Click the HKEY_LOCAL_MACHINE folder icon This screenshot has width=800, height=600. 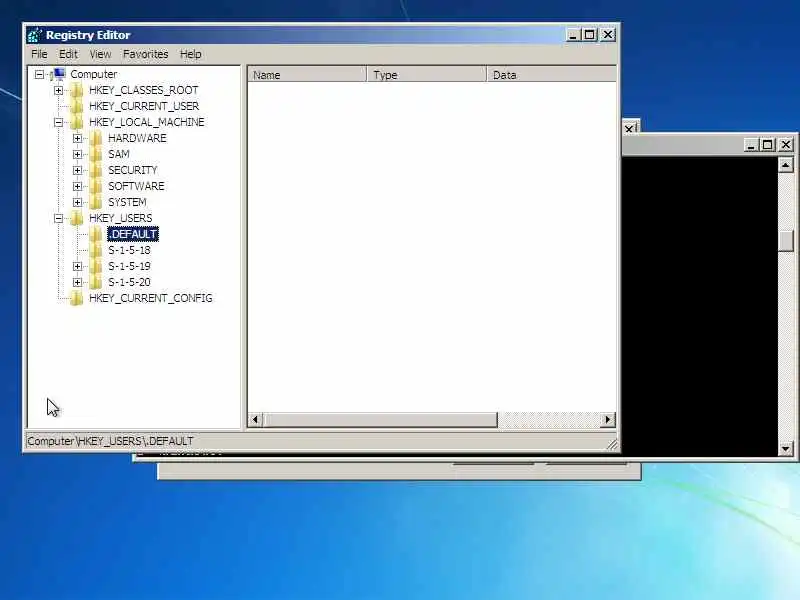click(x=77, y=122)
